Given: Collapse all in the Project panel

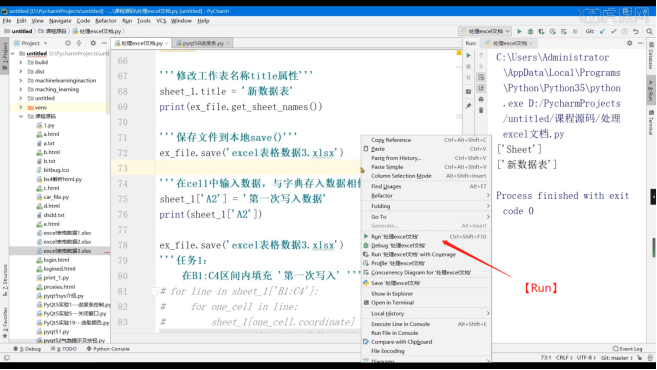Looking at the screenshot, I should pos(79,43).
